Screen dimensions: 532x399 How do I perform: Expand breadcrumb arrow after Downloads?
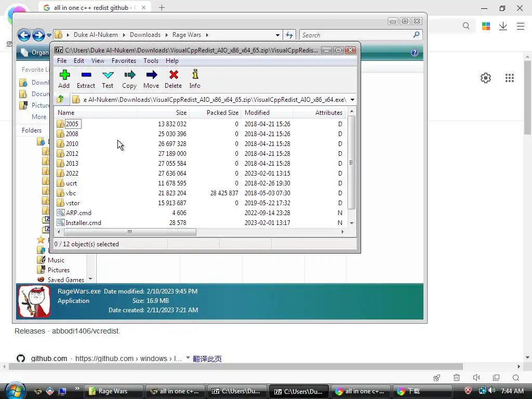[167, 35]
